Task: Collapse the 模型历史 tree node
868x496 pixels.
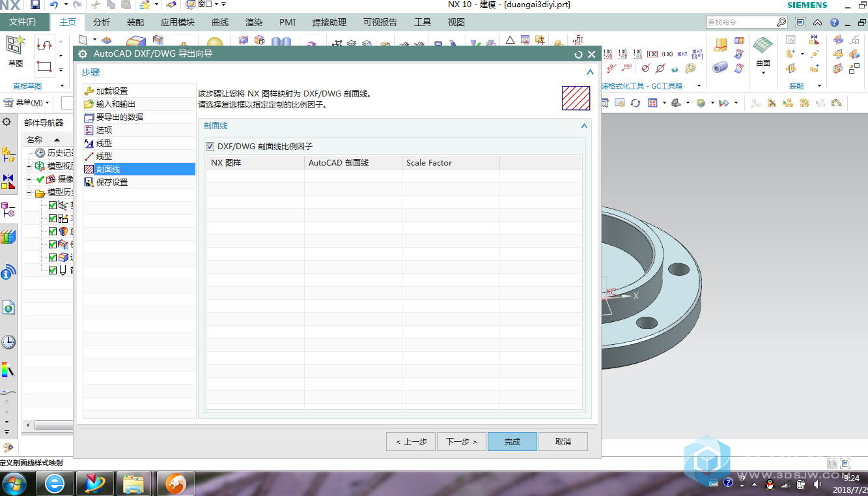Action: click(x=29, y=192)
